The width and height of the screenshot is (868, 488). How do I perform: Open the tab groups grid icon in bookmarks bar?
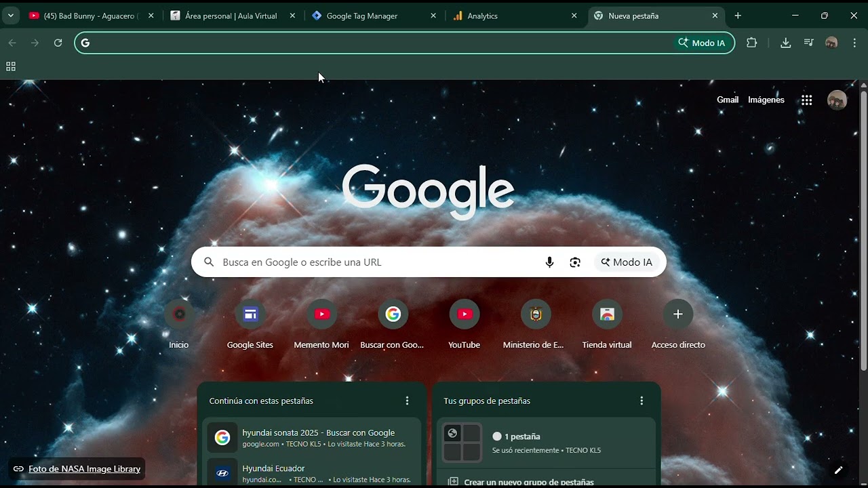click(x=11, y=66)
